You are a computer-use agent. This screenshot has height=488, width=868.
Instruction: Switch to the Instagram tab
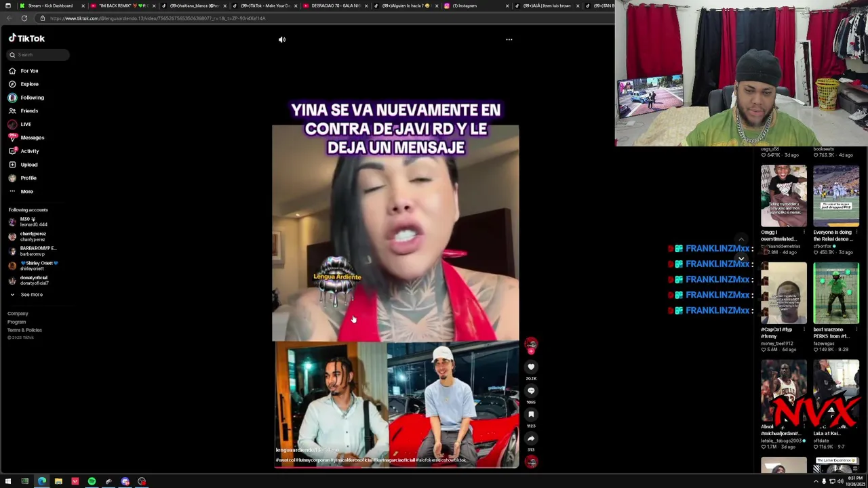pos(475,5)
